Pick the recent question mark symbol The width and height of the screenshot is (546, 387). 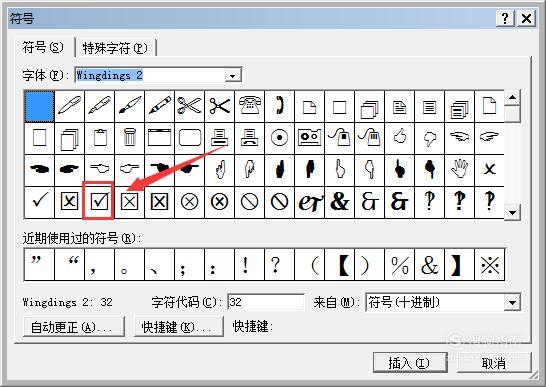279,265
